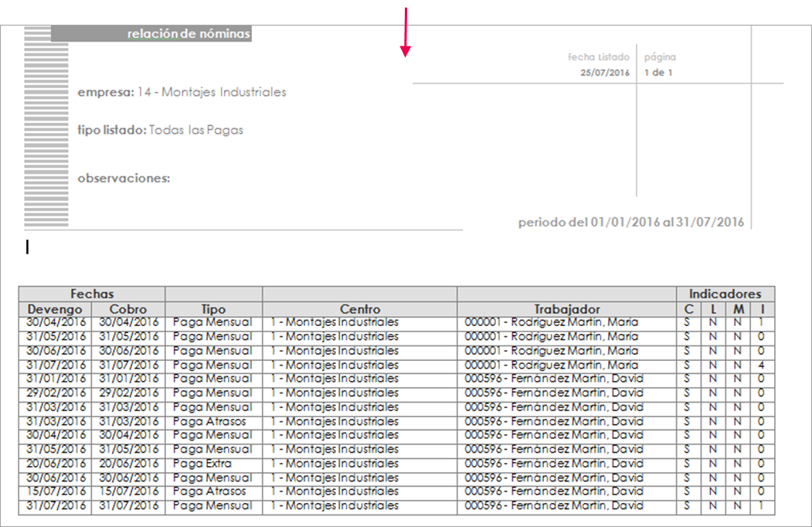Select the 'Tipo' column header
The image size is (812, 527).
213,309
